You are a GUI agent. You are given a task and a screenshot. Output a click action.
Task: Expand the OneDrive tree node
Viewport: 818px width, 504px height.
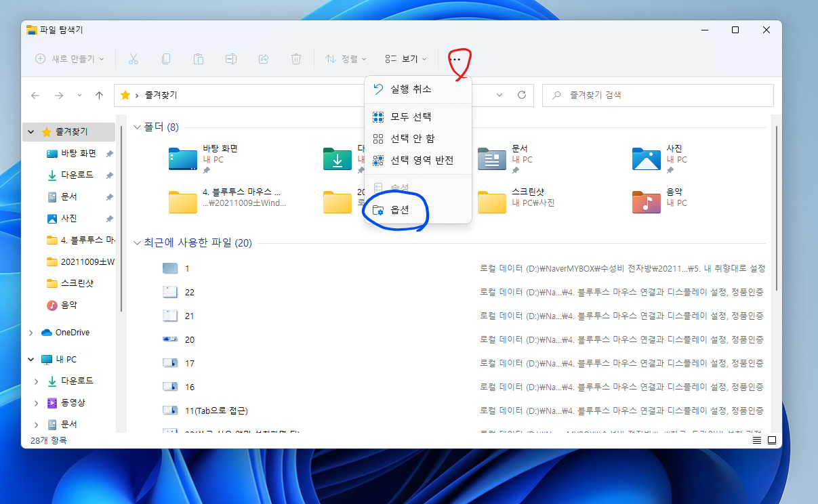click(31, 333)
